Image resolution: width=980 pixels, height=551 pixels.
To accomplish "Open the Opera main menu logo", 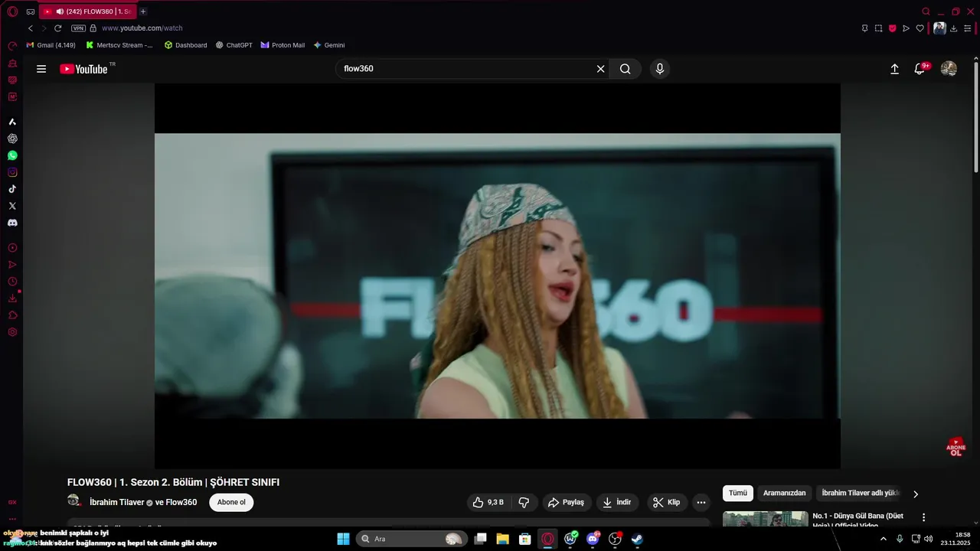I will (12, 11).
